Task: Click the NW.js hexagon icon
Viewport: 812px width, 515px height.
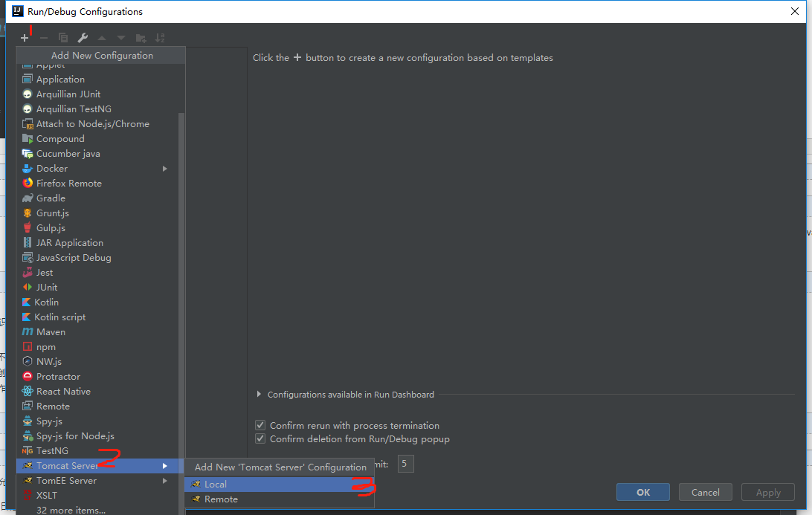Action: [28, 362]
